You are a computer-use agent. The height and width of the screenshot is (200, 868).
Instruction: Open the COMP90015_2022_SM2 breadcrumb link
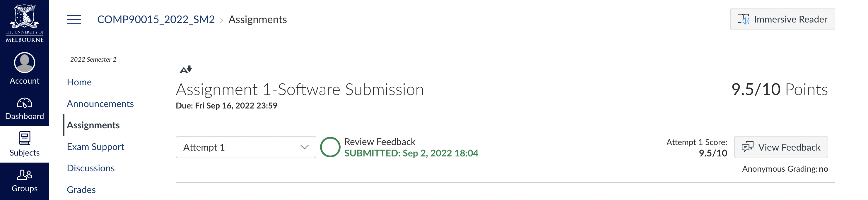[156, 20]
